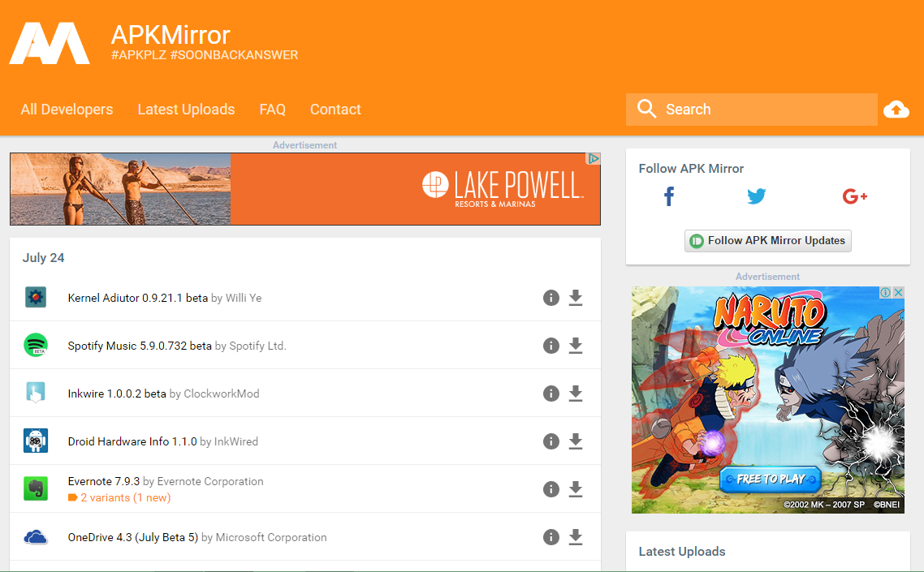Open Droid Hardware Info 1.1.0 link
Screen dimensions: 924x572
(132, 441)
